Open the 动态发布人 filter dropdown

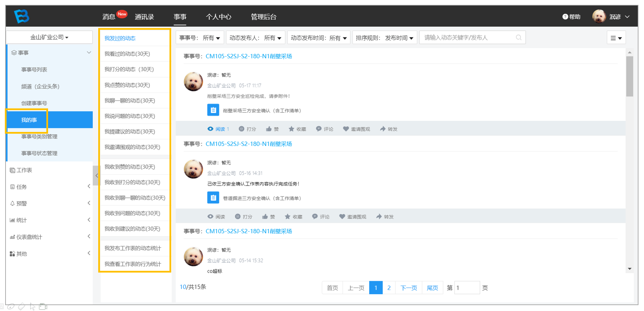point(255,38)
